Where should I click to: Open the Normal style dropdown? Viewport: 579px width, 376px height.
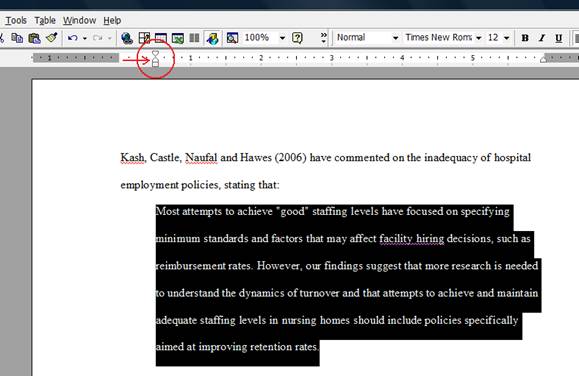click(x=395, y=38)
